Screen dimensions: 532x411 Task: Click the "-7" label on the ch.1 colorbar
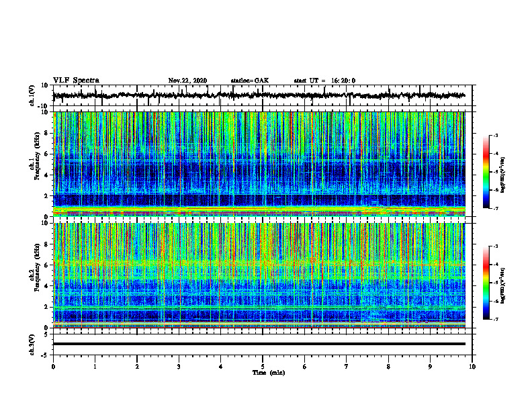point(495,208)
